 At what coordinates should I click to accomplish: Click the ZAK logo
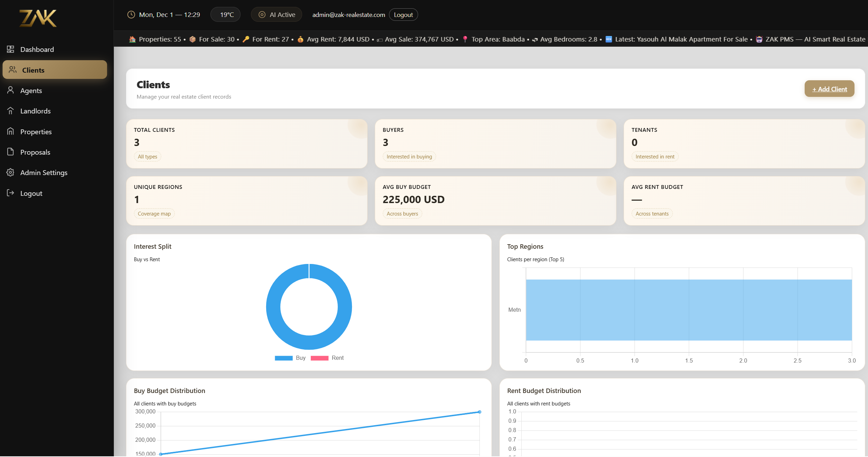pos(38,18)
